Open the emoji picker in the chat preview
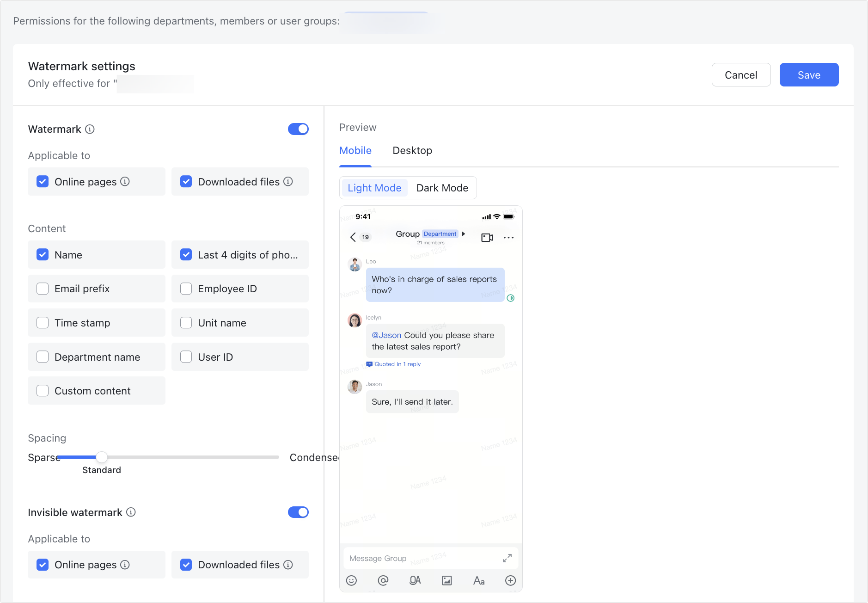The height and width of the screenshot is (603, 868). pyautogui.click(x=352, y=580)
